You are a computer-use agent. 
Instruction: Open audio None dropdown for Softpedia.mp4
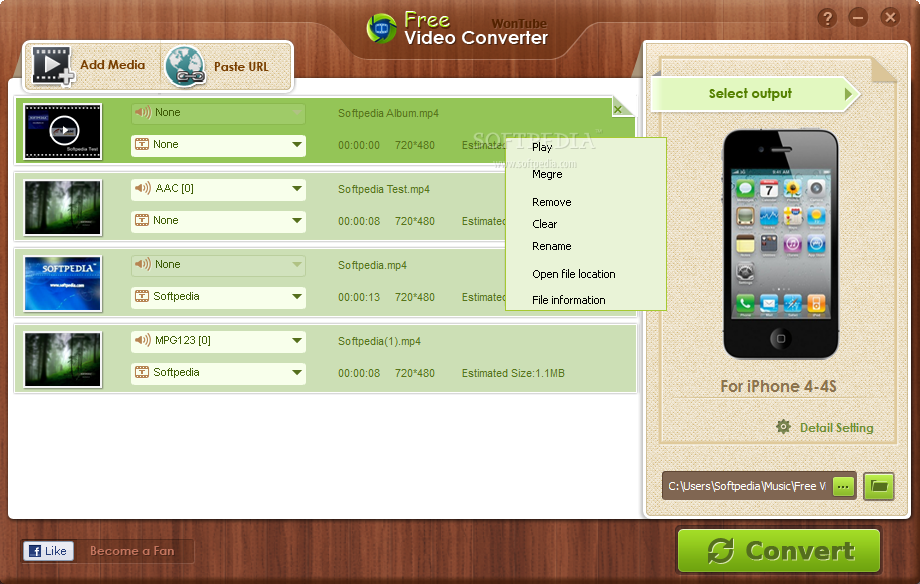(297, 265)
